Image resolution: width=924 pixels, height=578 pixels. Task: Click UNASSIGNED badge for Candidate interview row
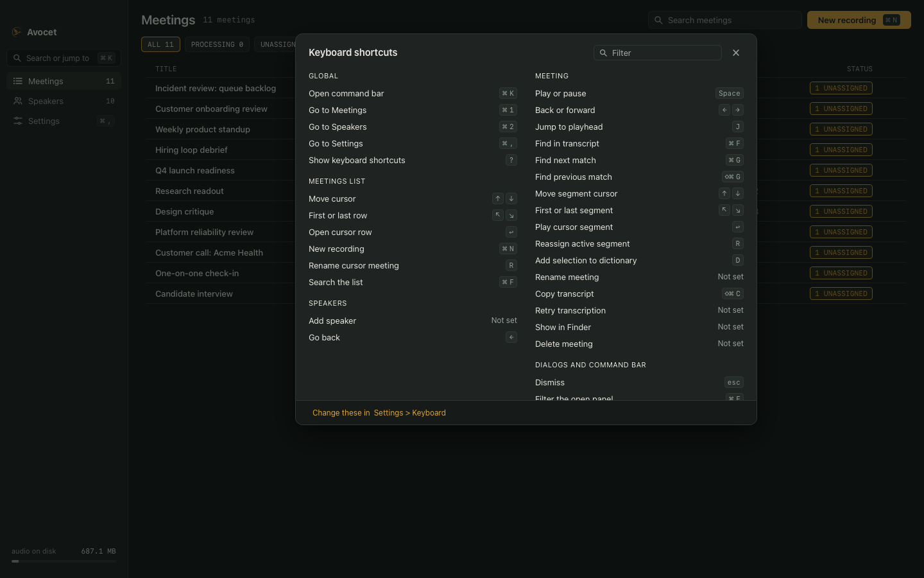841,293
